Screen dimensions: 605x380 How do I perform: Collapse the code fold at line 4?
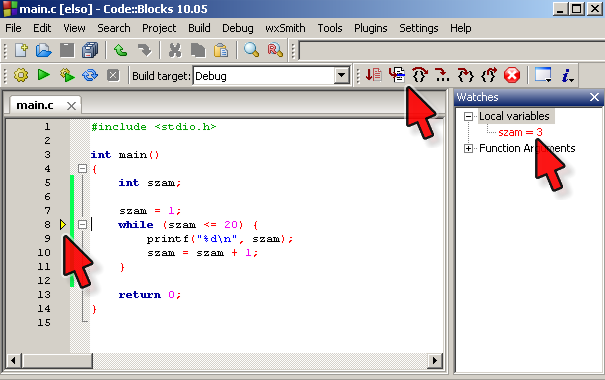coord(82,169)
